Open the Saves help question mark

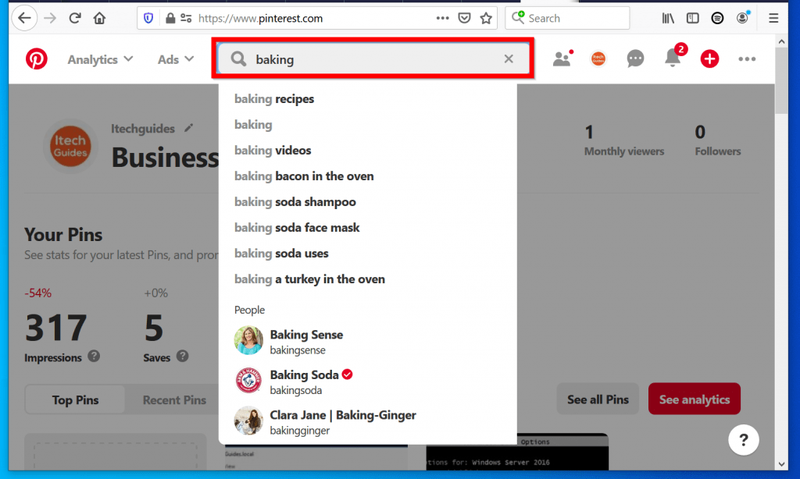(183, 356)
